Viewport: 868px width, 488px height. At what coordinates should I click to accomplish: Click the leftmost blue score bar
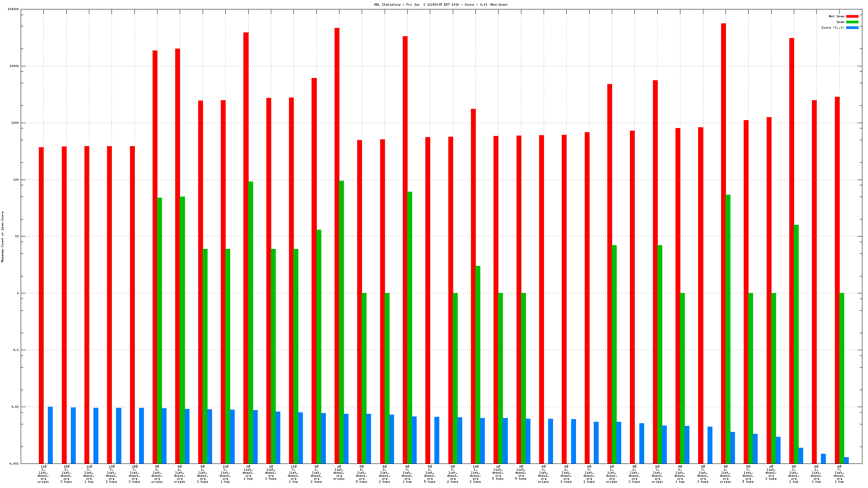pyautogui.click(x=50, y=435)
